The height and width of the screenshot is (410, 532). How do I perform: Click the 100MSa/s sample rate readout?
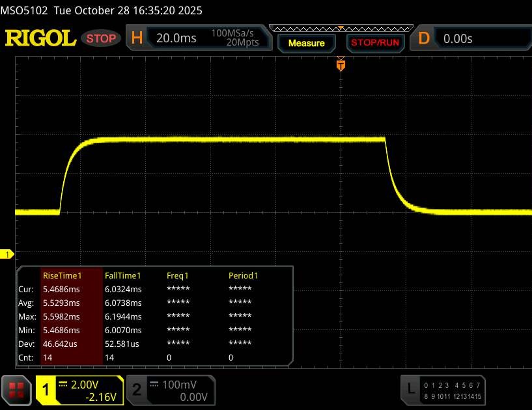(234, 33)
